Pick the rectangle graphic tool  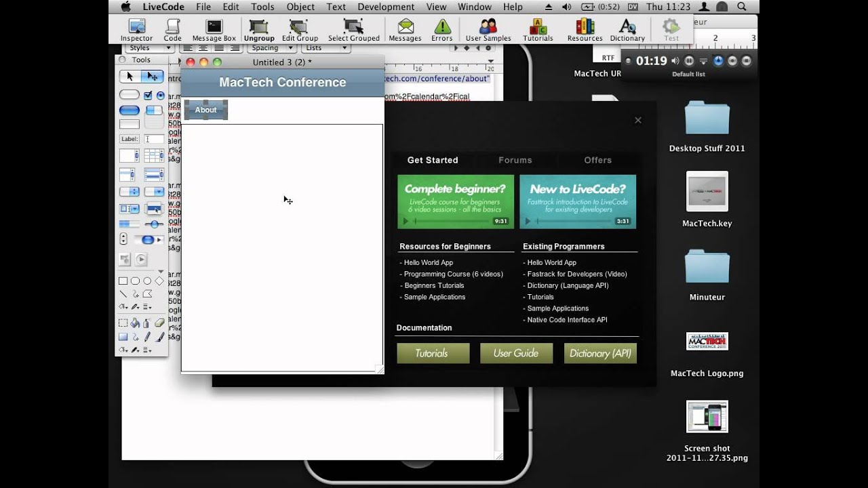(123, 281)
